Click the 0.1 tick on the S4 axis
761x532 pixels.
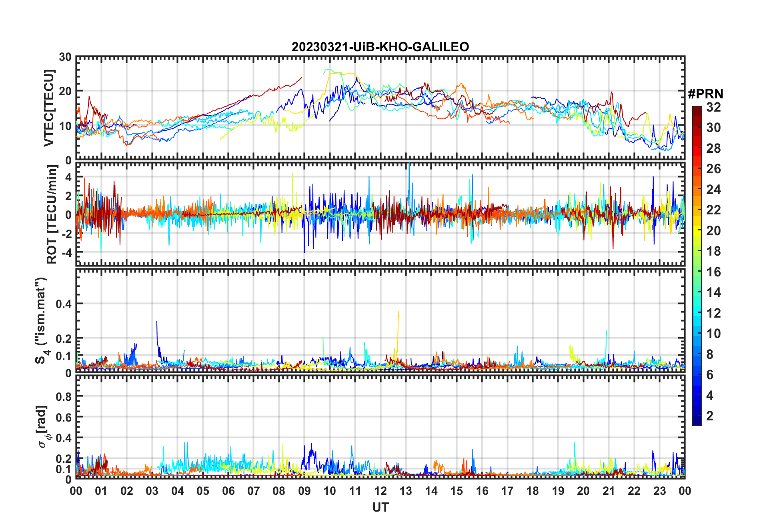(64, 356)
